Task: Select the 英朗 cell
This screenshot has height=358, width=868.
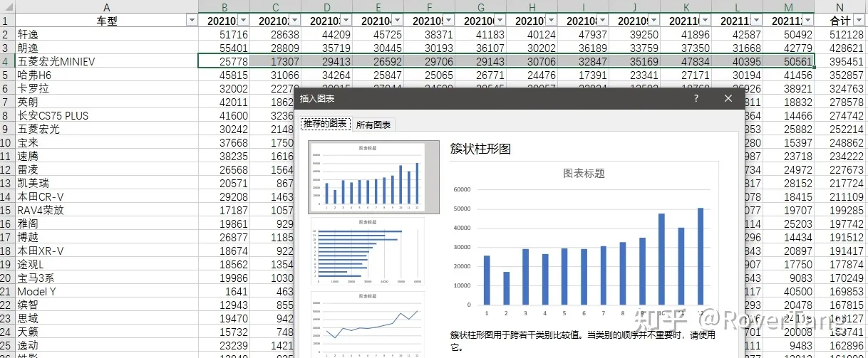Action: 107,102
